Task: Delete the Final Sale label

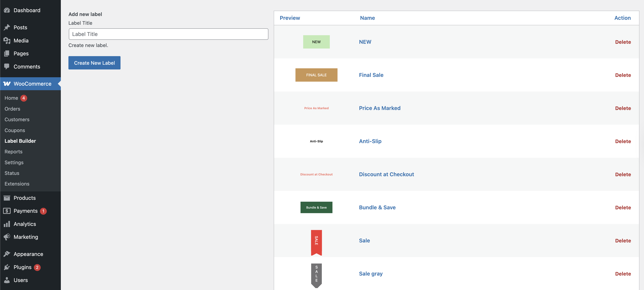Action: pos(623,75)
